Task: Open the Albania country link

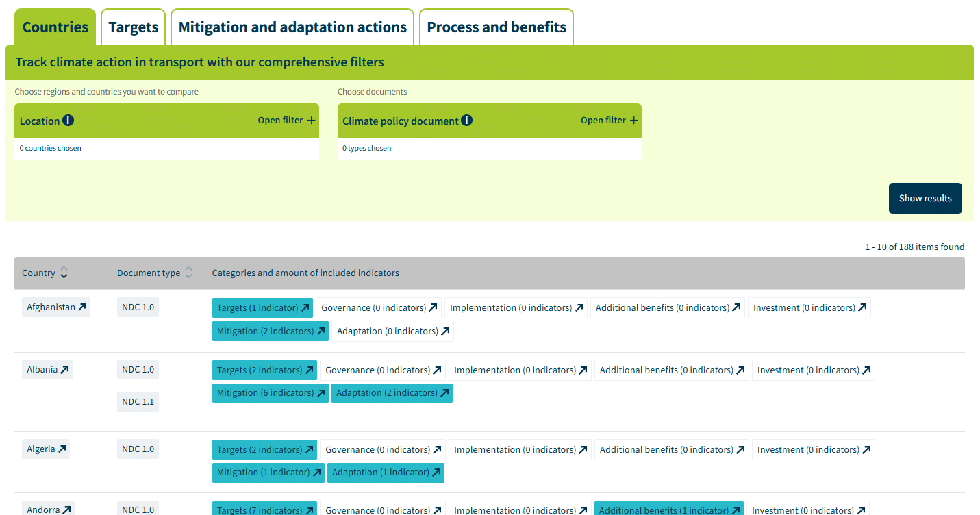Action: (47, 370)
